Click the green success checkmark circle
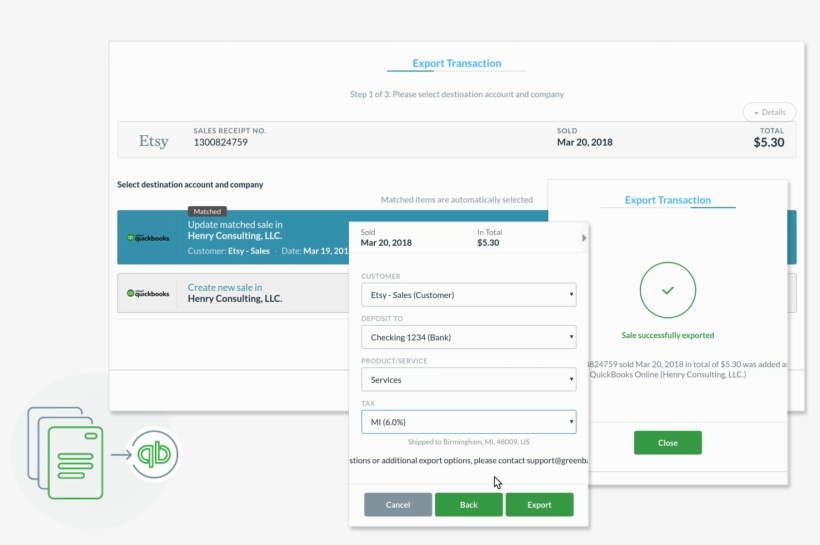 pos(668,290)
